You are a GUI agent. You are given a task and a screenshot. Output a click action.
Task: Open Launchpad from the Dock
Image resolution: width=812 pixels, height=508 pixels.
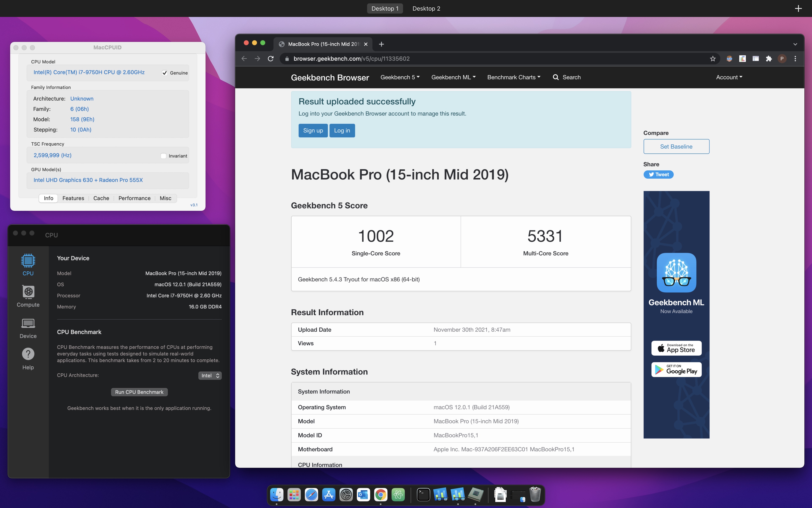pos(294,495)
